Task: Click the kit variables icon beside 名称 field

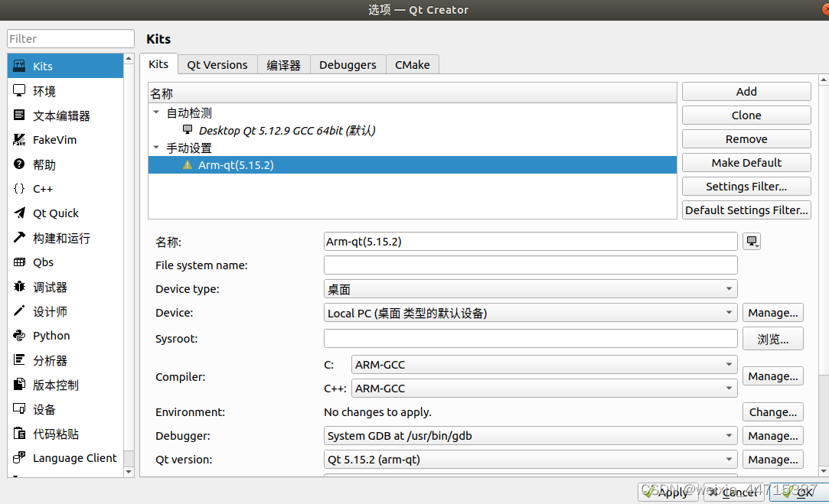Action: pyautogui.click(x=752, y=241)
